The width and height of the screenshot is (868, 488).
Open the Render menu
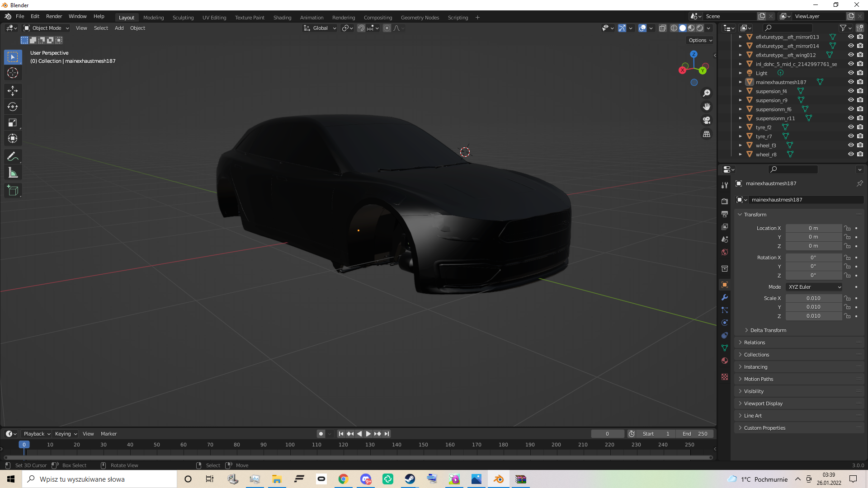tap(54, 16)
